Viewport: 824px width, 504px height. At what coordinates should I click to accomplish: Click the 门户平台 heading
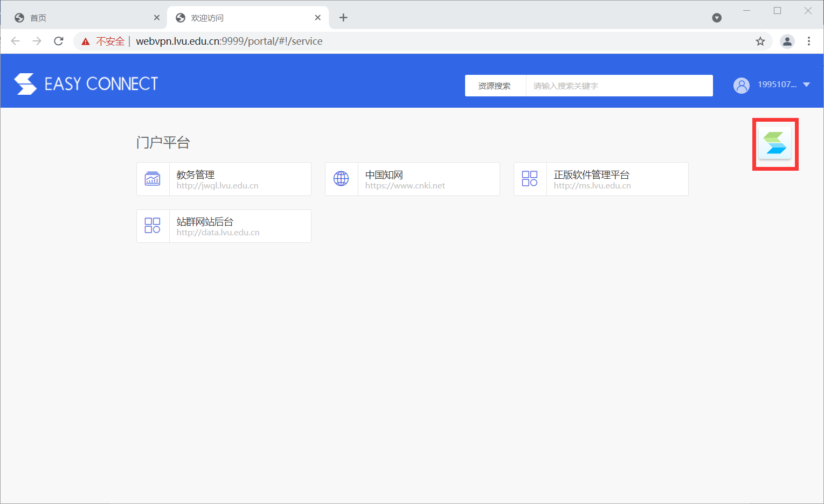click(x=163, y=143)
